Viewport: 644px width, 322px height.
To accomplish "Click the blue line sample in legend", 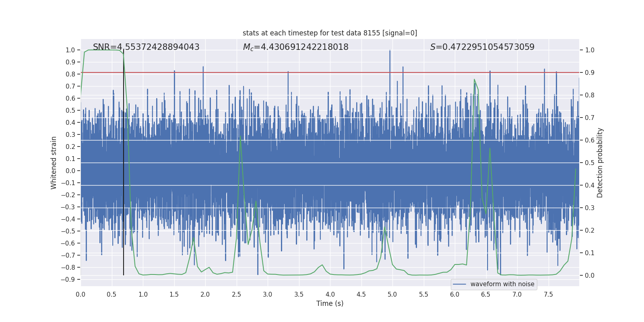I will click(459, 284).
